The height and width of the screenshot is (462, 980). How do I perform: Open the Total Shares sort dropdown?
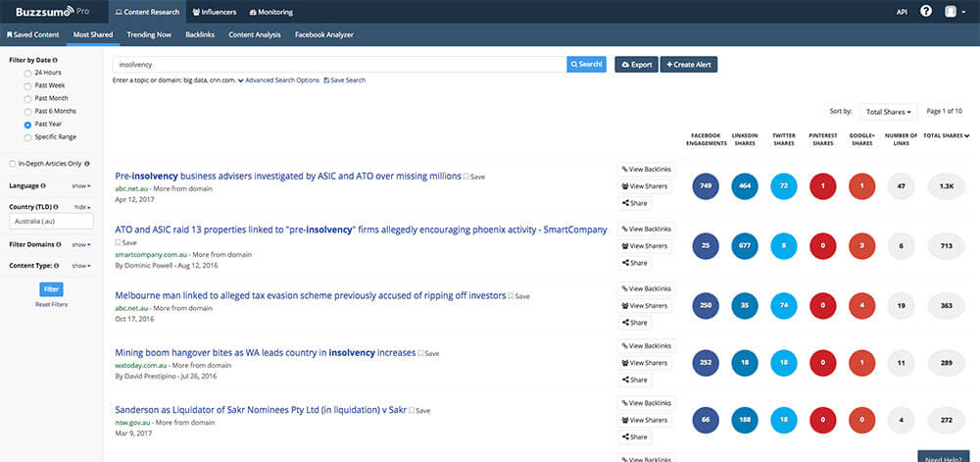[x=888, y=112]
